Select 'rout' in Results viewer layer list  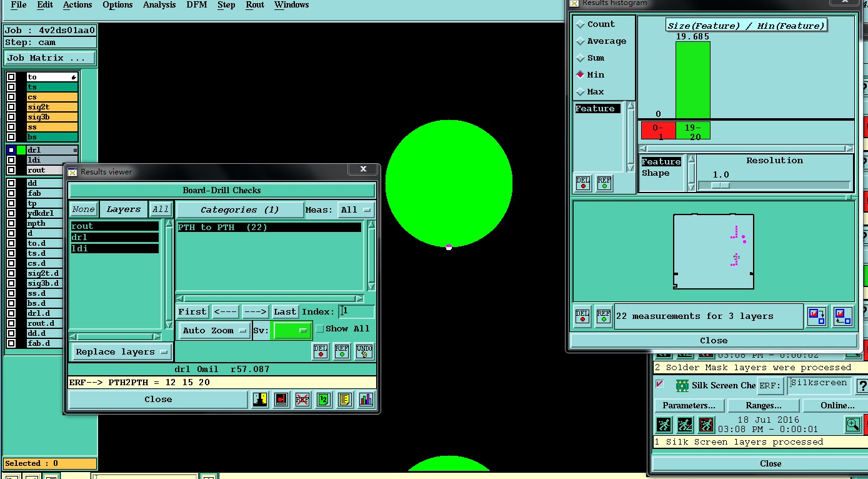(x=114, y=226)
